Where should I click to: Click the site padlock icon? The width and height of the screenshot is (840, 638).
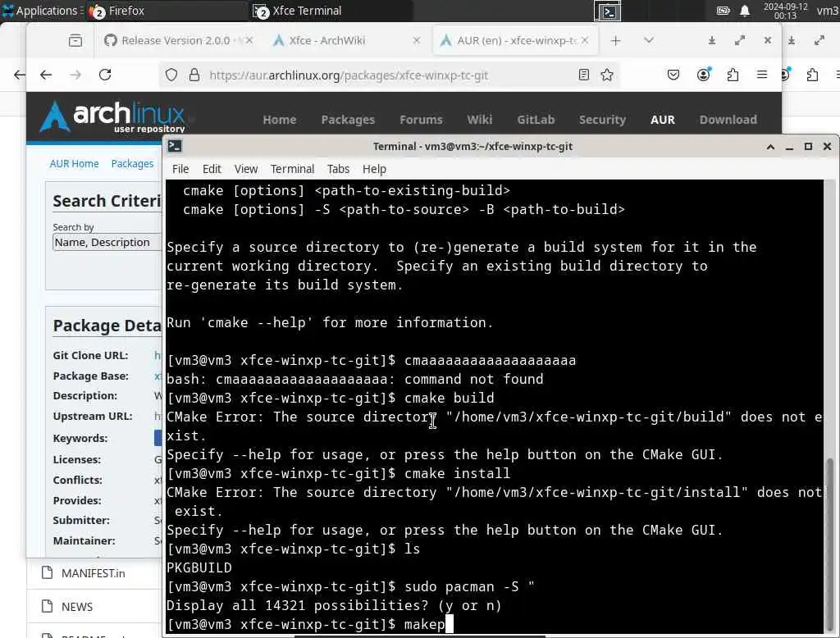pos(194,75)
